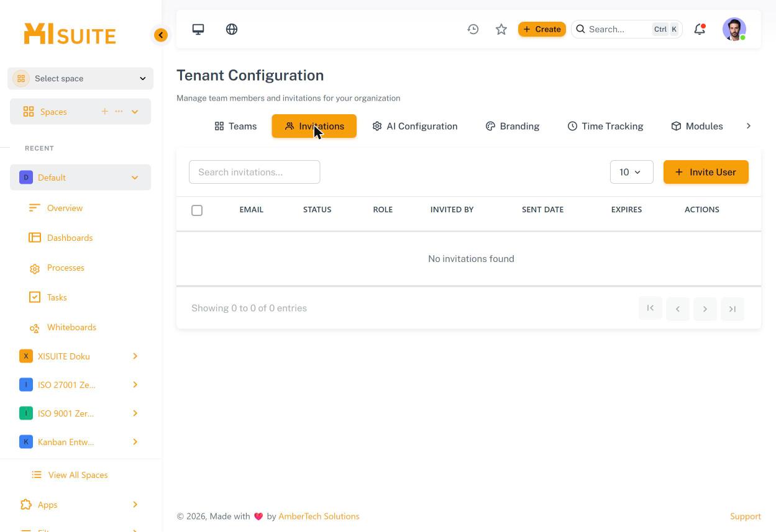Viewport: 776px width, 532px height.
Task: Collapse the Default space
Action: point(135,178)
